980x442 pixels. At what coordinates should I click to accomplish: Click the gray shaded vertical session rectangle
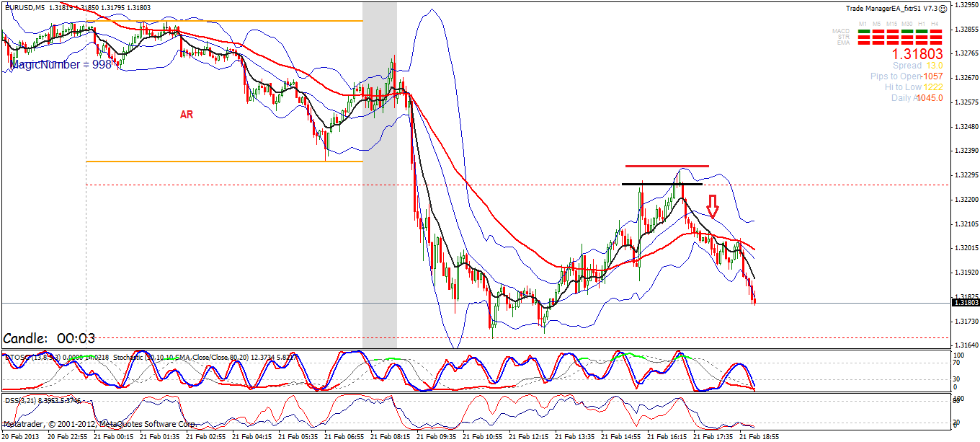point(380,175)
